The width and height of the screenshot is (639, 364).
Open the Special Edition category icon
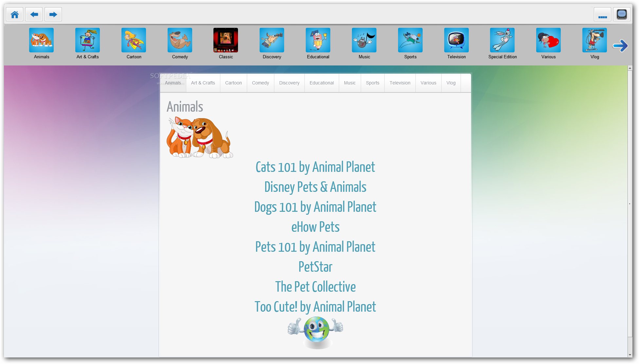coord(502,40)
